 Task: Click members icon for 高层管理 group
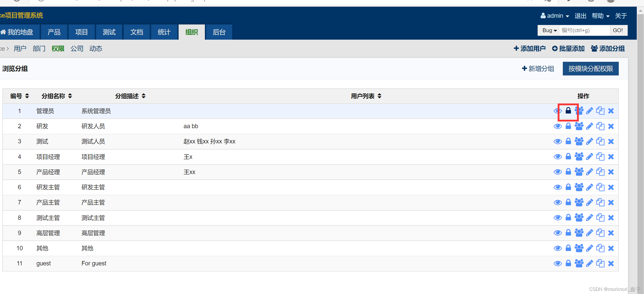579,233
